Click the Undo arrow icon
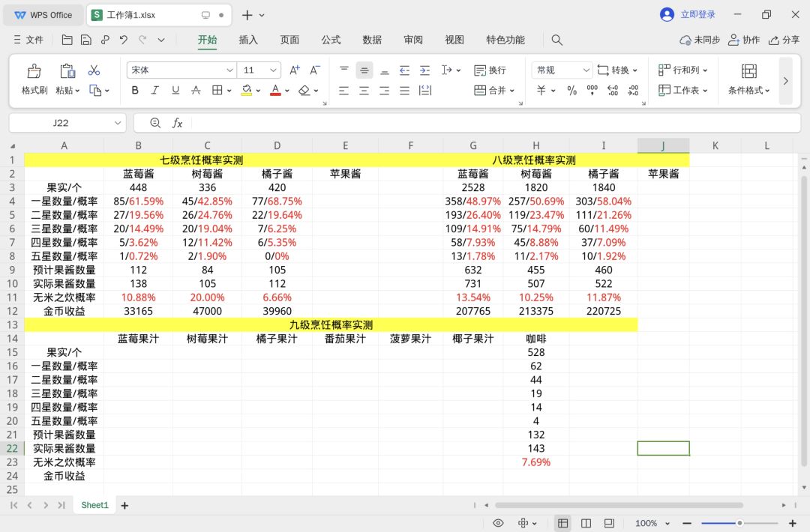This screenshot has width=810, height=532. (x=124, y=40)
